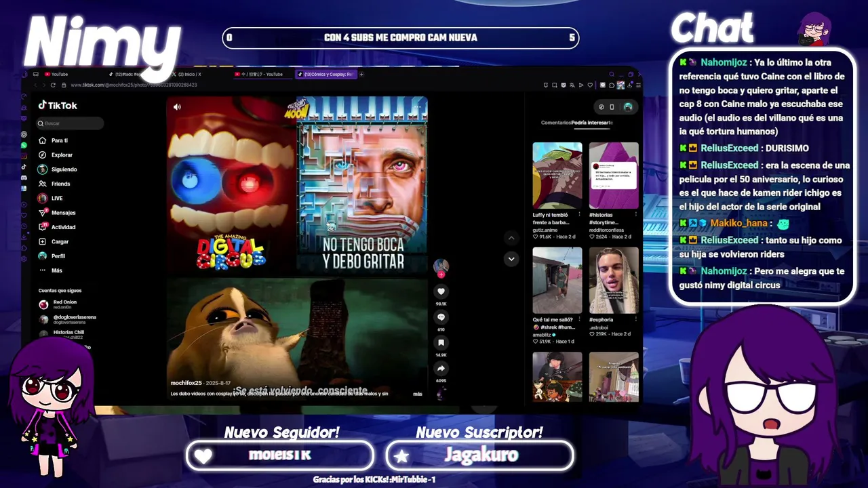Viewport: 868px width, 488px height.
Task: Click the TikTok logo
Action: coord(58,105)
